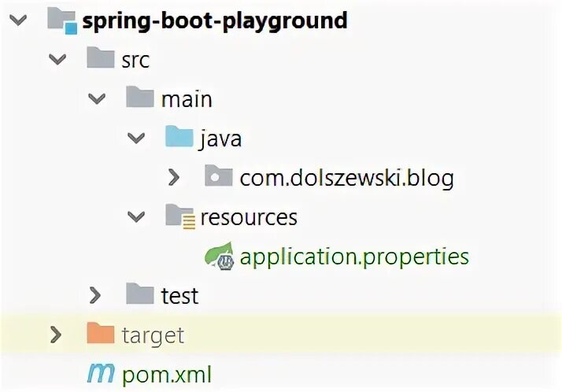Screen dimensions: 562x392
Task: Click the com.dolszewski.blog package icon
Action: coord(218,176)
